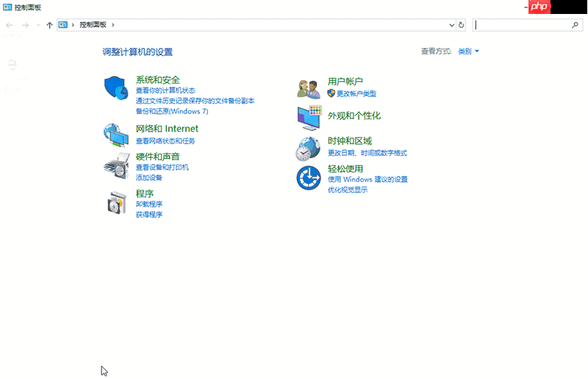Screen dimensions: 588x379
Task: Open 轻松使用 category heading
Action: [345, 169]
